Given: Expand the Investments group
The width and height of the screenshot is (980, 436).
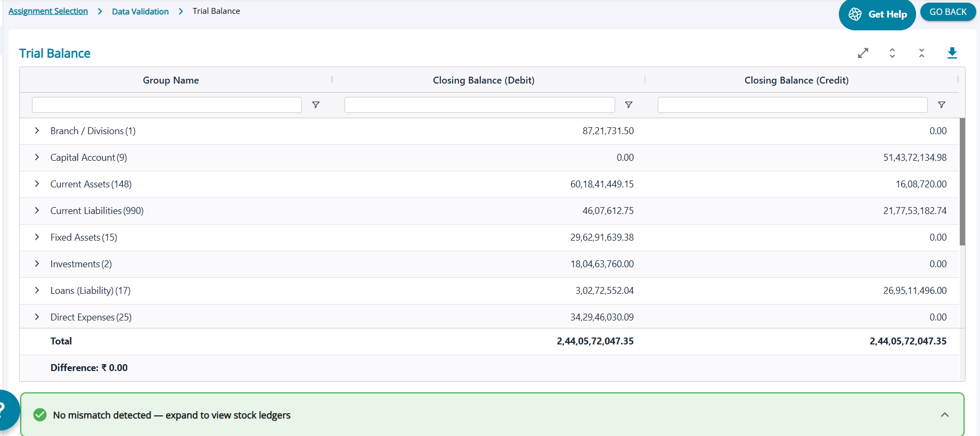Looking at the screenshot, I should tap(37, 264).
